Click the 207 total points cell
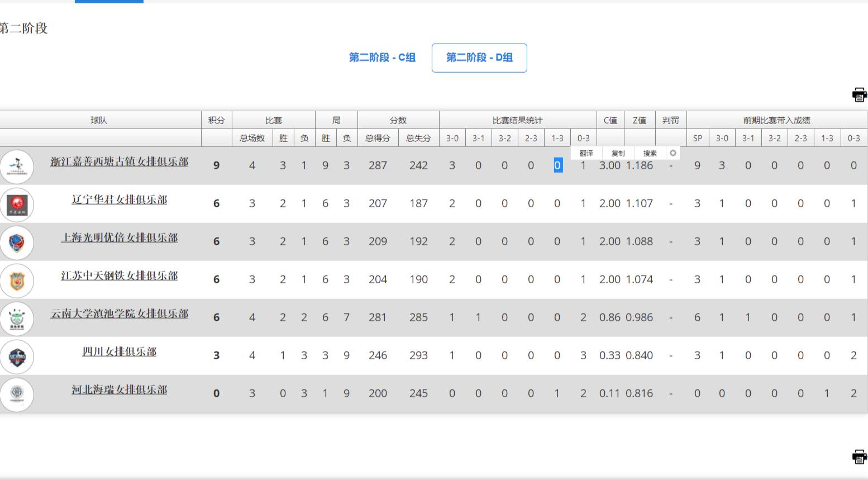 click(378, 203)
